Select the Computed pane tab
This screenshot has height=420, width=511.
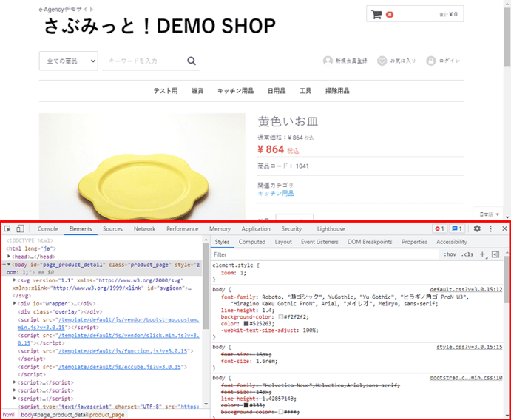coord(252,242)
